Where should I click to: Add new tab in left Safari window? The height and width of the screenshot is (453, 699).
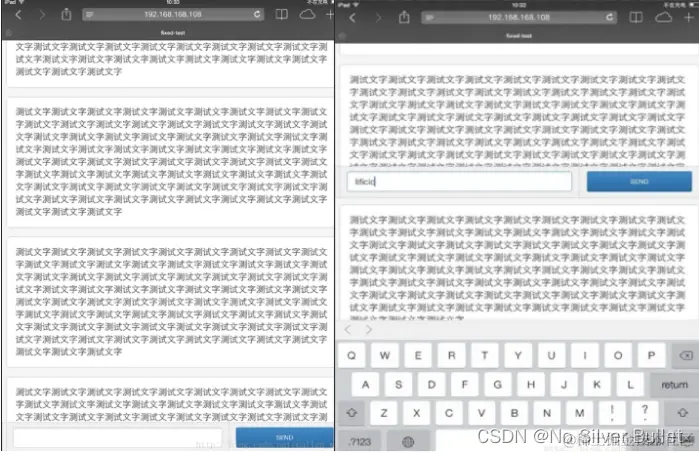pyautogui.click(x=330, y=15)
